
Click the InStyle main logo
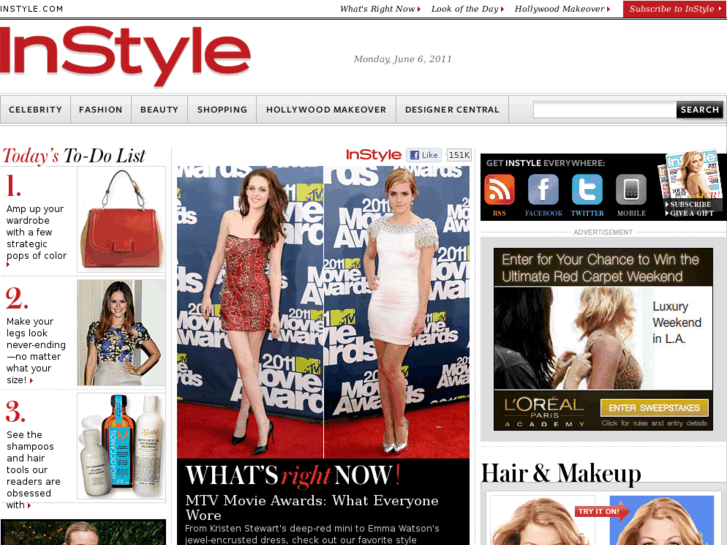pos(125,56)
